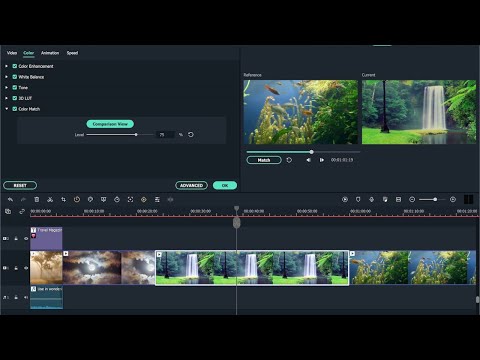Click the greyed audio waveform icon in toolbar
The image size is (480, 360).
[x=170, y=199]
